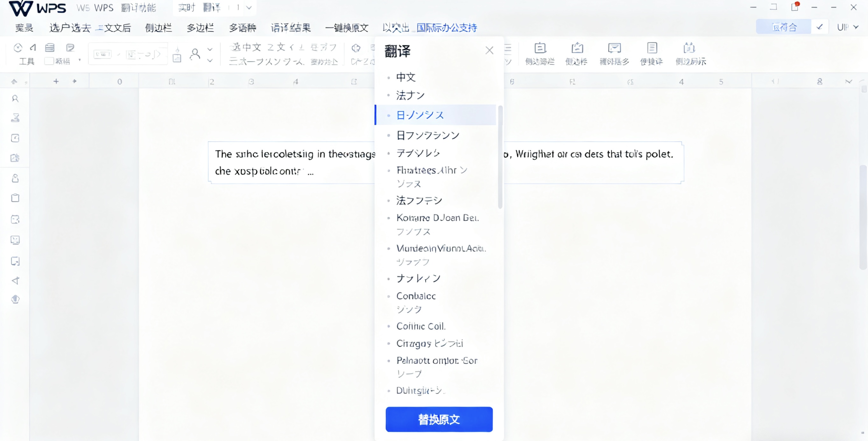Click the checkmark toggle near top-right corner

tap(820, 27)
